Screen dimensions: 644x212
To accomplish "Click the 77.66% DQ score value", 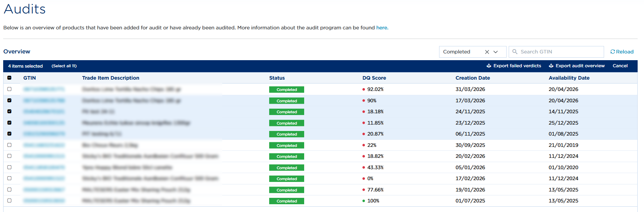I will (x=375, y=190).
